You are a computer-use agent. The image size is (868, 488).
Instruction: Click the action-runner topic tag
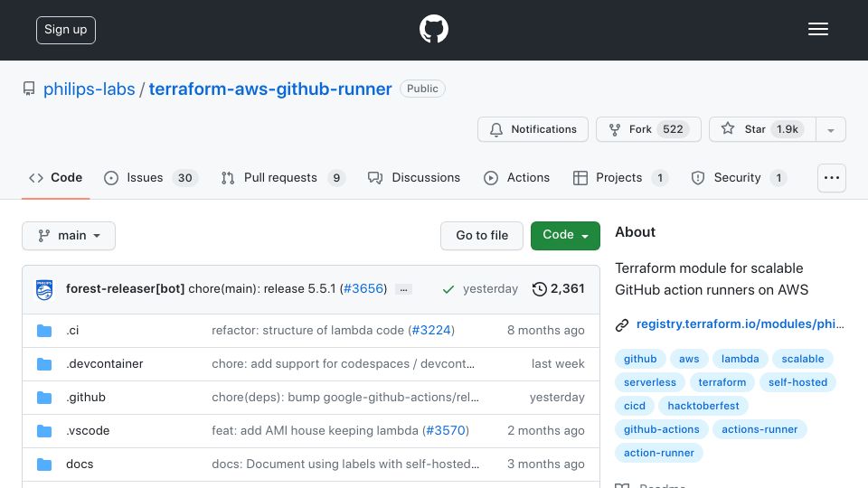[659, 453]
